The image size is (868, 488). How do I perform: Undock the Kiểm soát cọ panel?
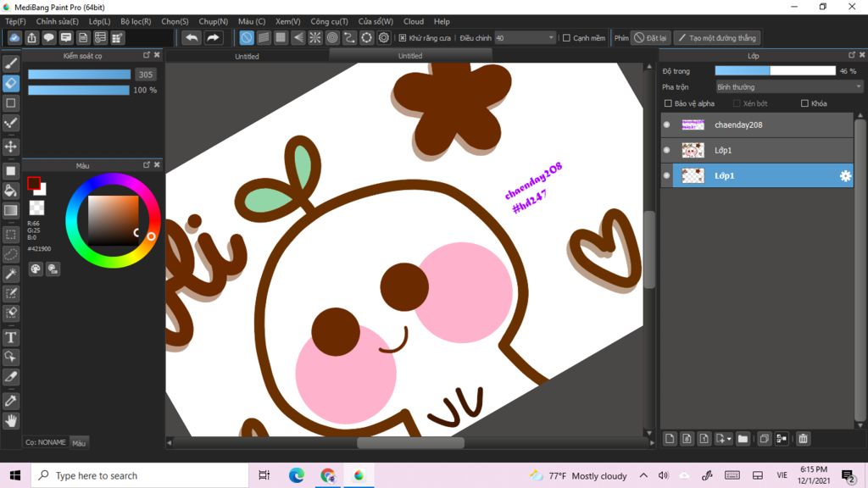coord(147,55)
